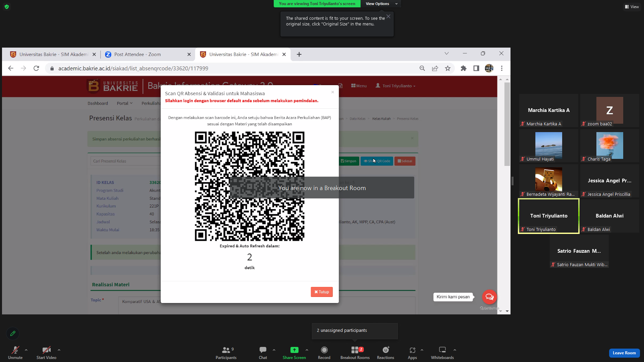Viewport: 644px width, 362px height.
Task: Click the browser address bar URL
Action: pos(133,68)
